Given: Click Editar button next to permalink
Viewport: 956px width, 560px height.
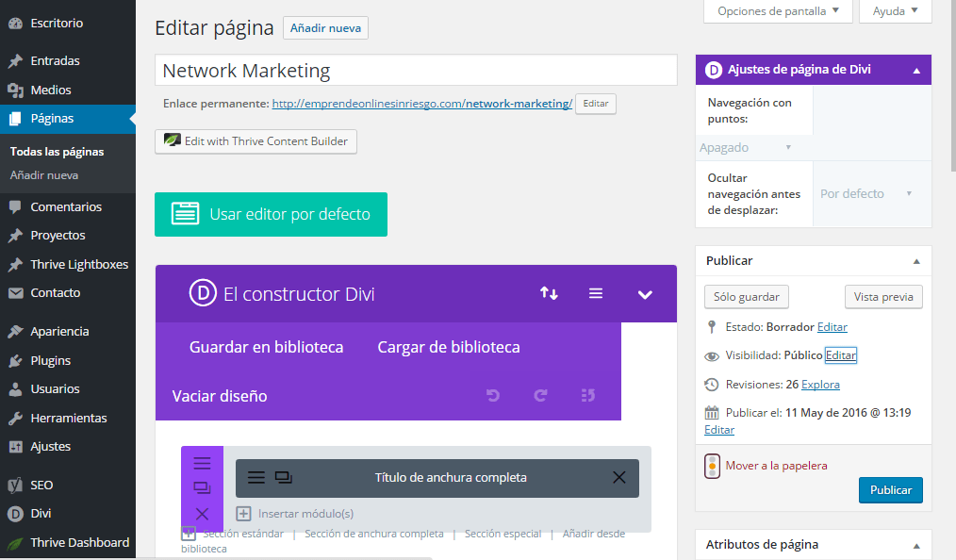Looking at the screenshot, I should pyautogui.click(x=596, y=104).
